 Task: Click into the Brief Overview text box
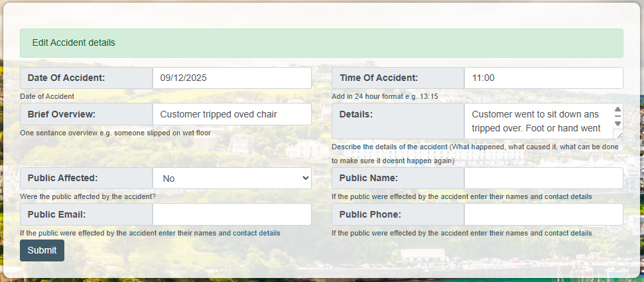click(231, 114)
